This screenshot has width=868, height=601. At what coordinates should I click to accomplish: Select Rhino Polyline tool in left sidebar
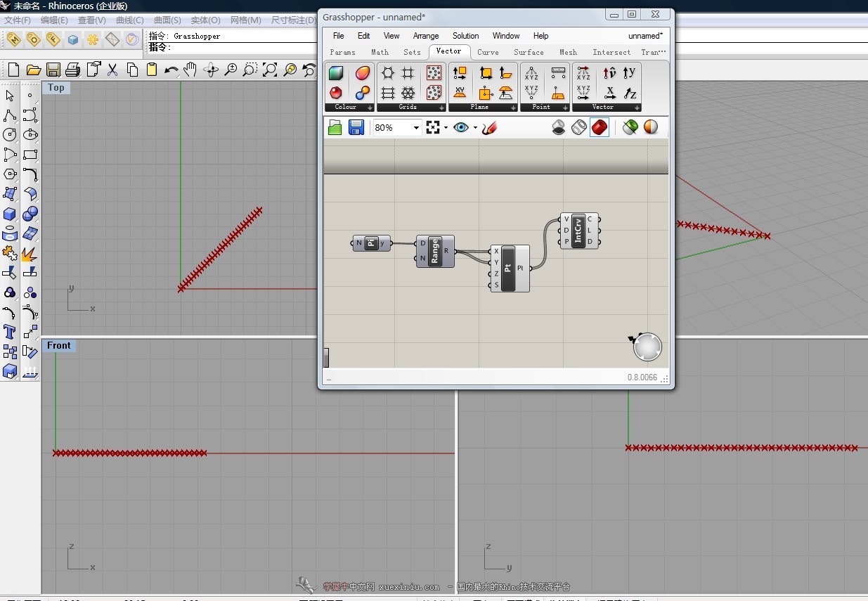click(x=10, y=115)
